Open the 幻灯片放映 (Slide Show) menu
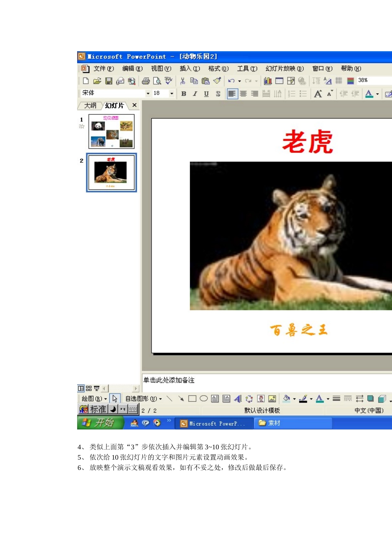392x555 pixels. click(285, 69)
